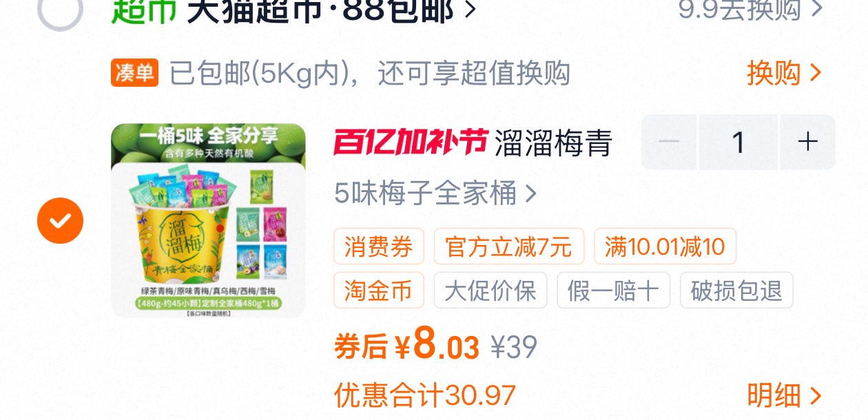
Task: Uncheck the orange selected item checkbox
Action: coord(60,220)
